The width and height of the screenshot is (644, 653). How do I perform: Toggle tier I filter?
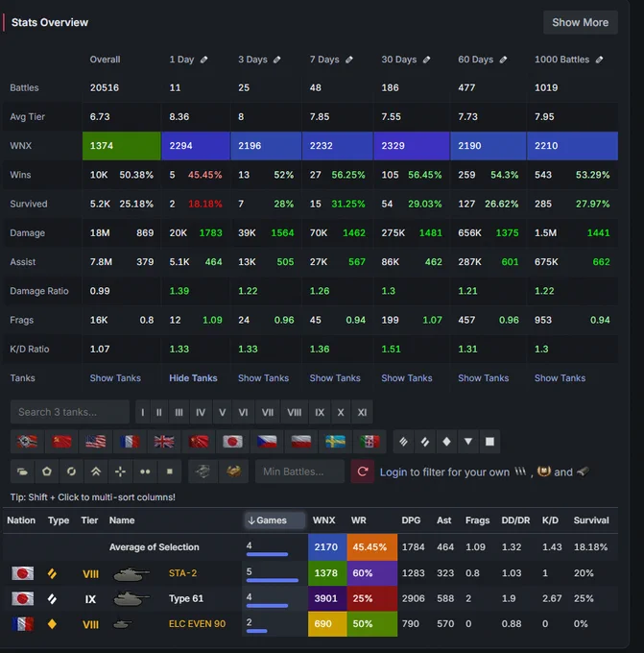(143, 412)
